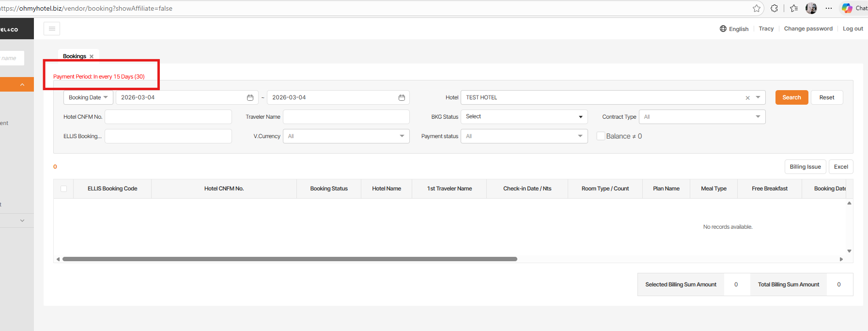868x331 pixels.
Task: Expand the lower sidebar chevron
Action: pos(22,221)
